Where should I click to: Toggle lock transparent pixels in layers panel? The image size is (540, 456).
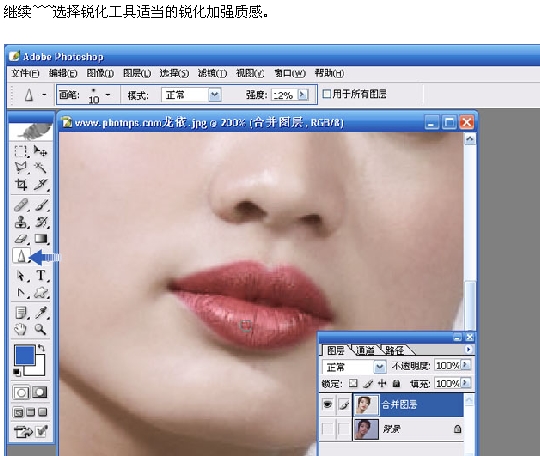353,383
